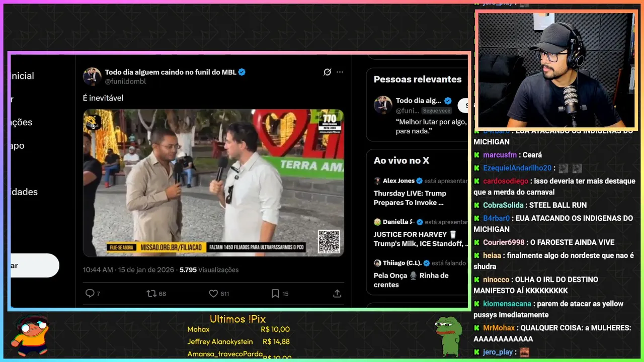Click the tweet timestamp 10:44 AM 15 de jan de 2026
This screenshot has width=644, height=362.
tap(129, 270)
